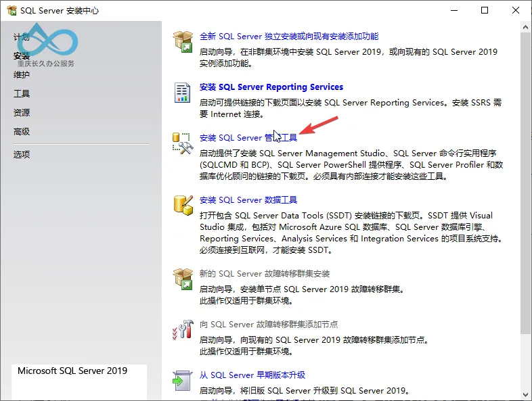Click 向 SQL Server 故障转移群集添加节点 link
Screen dimensions: 532x401
pos(269,325)
